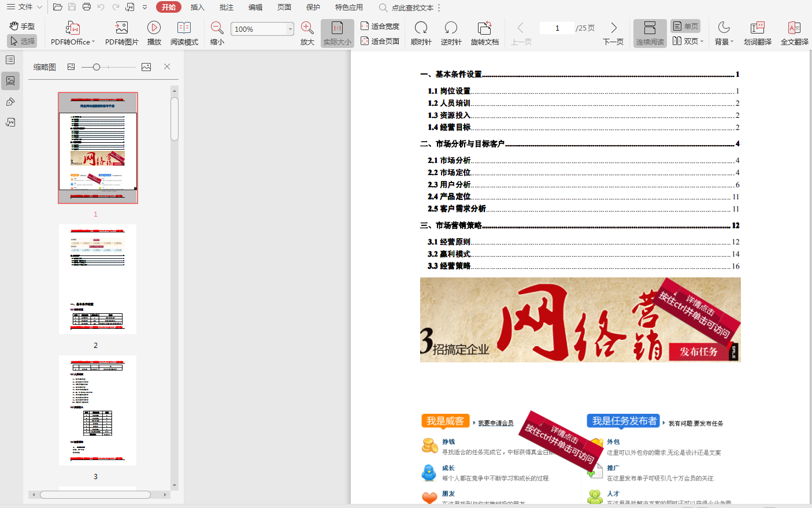Select 适合页面 fit page
This screenshot has width=812, height=508.
pos(380,41)
